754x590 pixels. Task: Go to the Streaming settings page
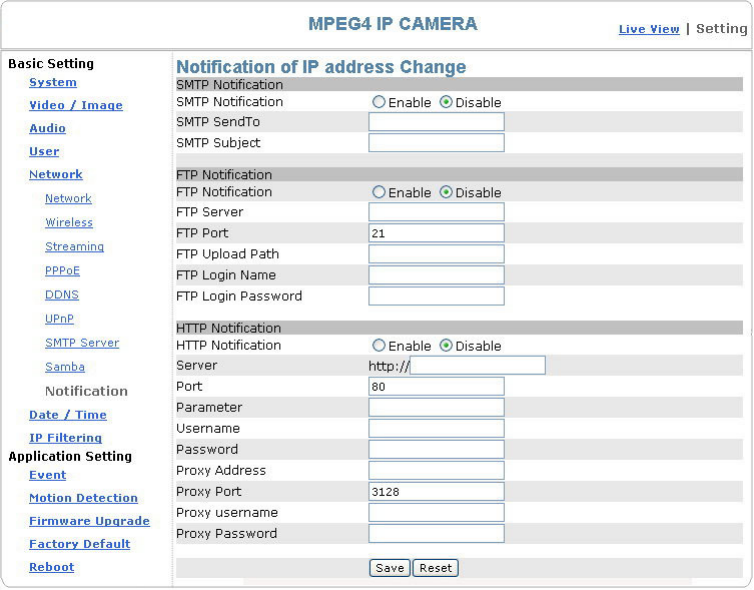75,247
